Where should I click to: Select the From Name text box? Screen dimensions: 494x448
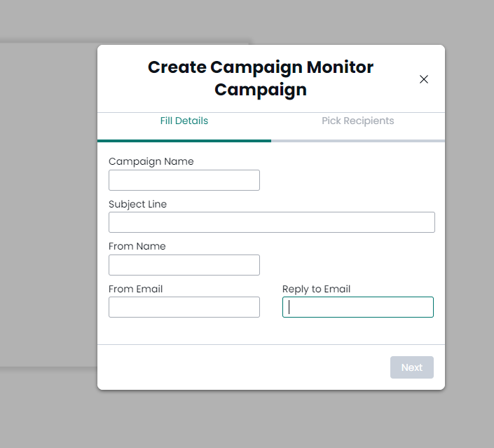[x=184, y=265]
